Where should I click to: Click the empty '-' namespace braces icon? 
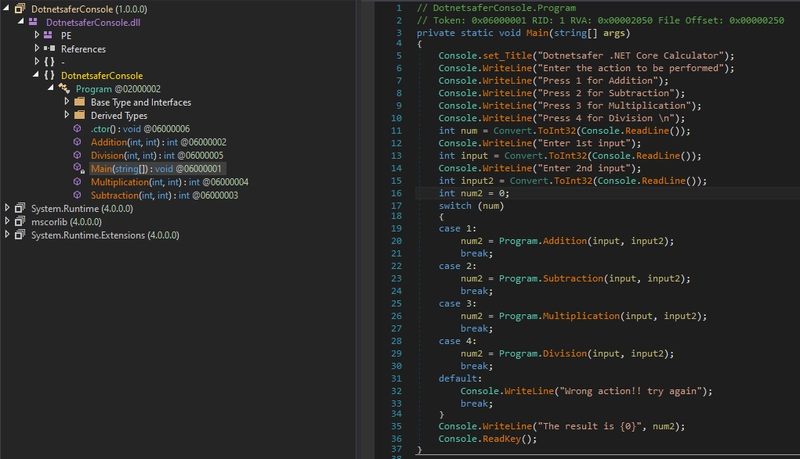(x=49, y=62)
